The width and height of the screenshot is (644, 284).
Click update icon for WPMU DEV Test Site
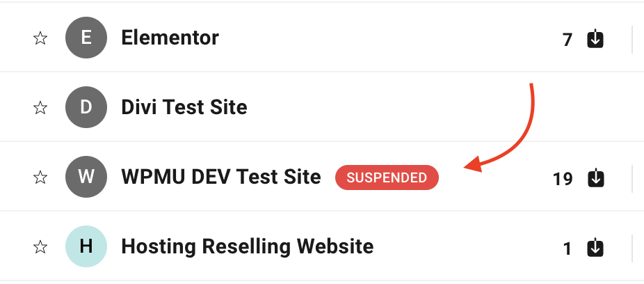[x=595, y=178]
